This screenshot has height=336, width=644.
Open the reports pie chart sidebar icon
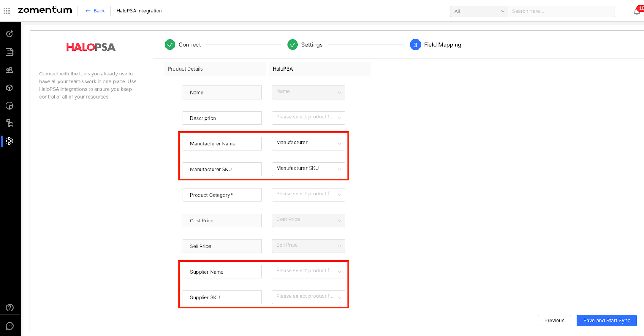pyautogui.click(x=10, y=106)
